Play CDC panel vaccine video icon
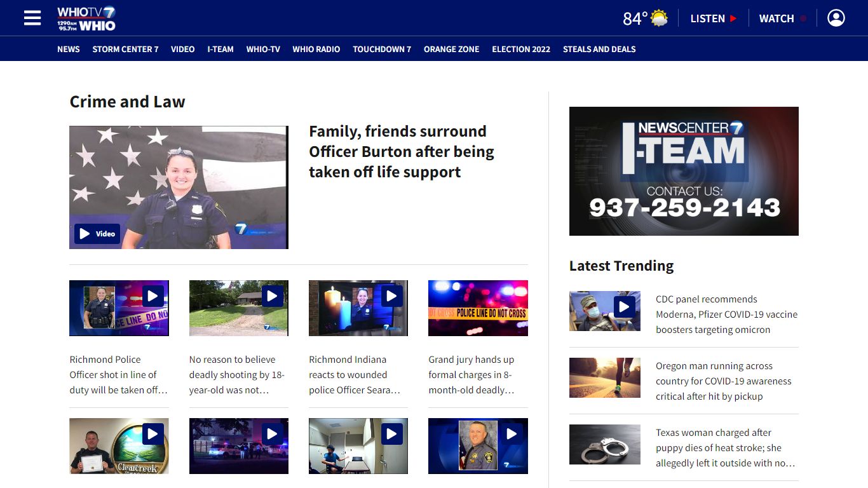Image resolution: width=868 pixels, height=488 pixels. 625,308
